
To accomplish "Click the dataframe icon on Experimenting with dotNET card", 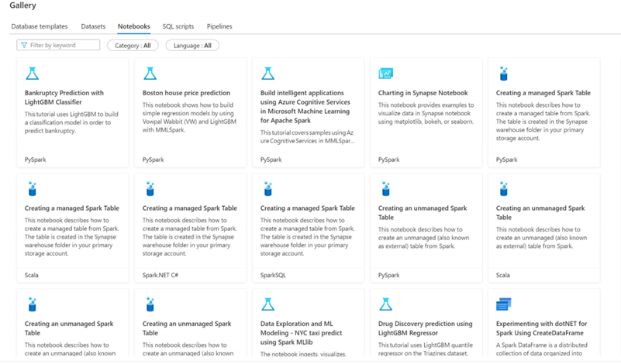I will click(x=504, y=304).
